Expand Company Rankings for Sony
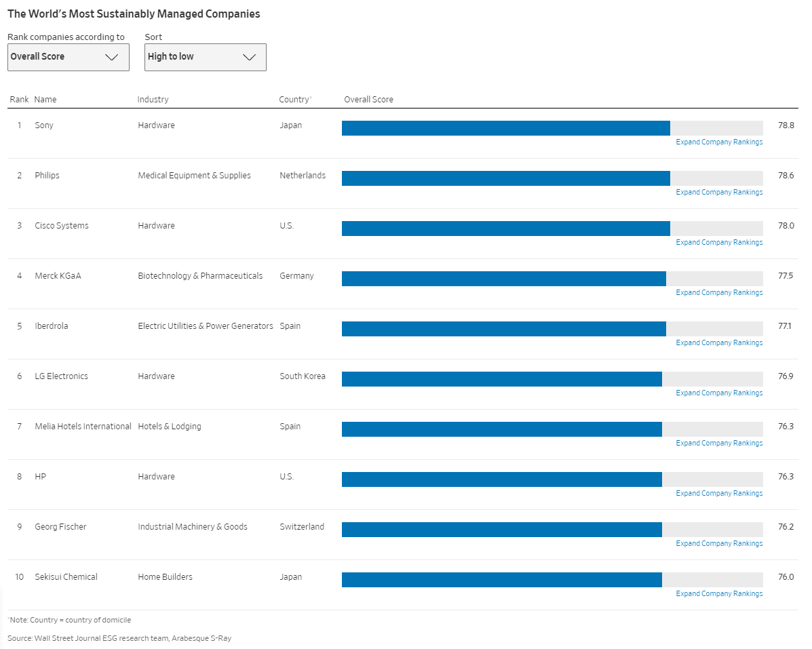The width and height of the screenshot is (812, 649). click(719, 142)
